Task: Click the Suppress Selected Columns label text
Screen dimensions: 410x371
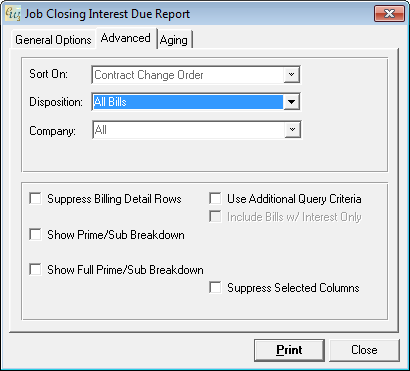Action: (293, 288)
